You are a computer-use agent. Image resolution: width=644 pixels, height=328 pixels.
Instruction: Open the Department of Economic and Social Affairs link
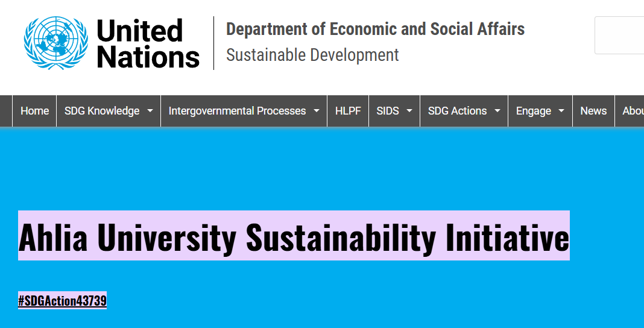(x=375, y=29)
